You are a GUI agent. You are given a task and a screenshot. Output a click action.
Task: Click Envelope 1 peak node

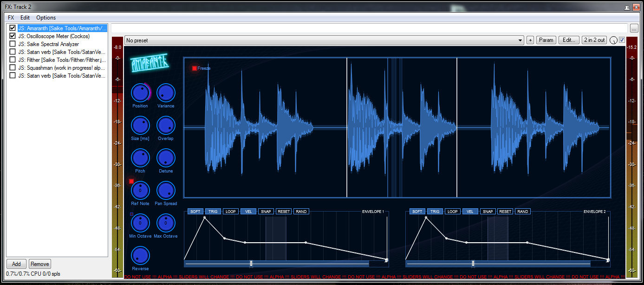[x=204, y=217]
